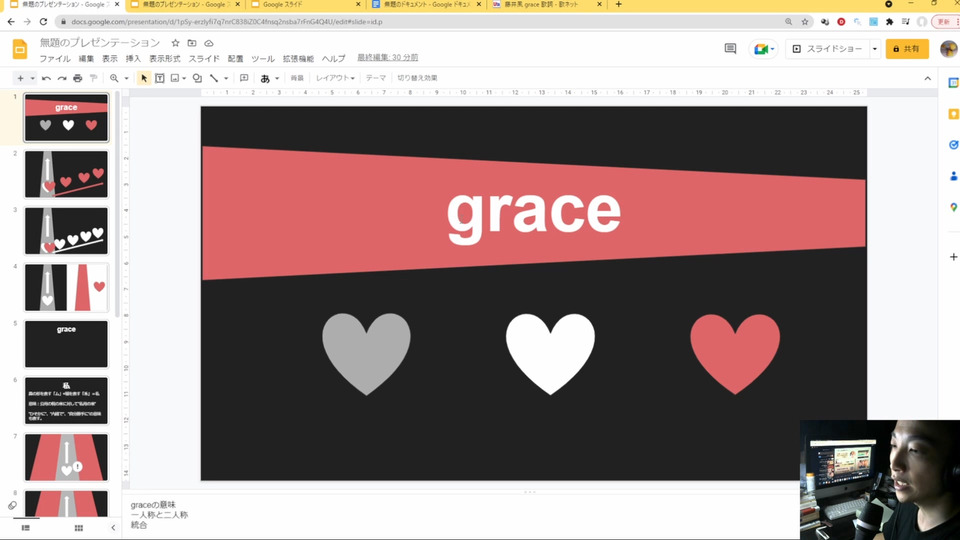Open Google Maps in side panel
960x540 pixels.
pos(953,208)
